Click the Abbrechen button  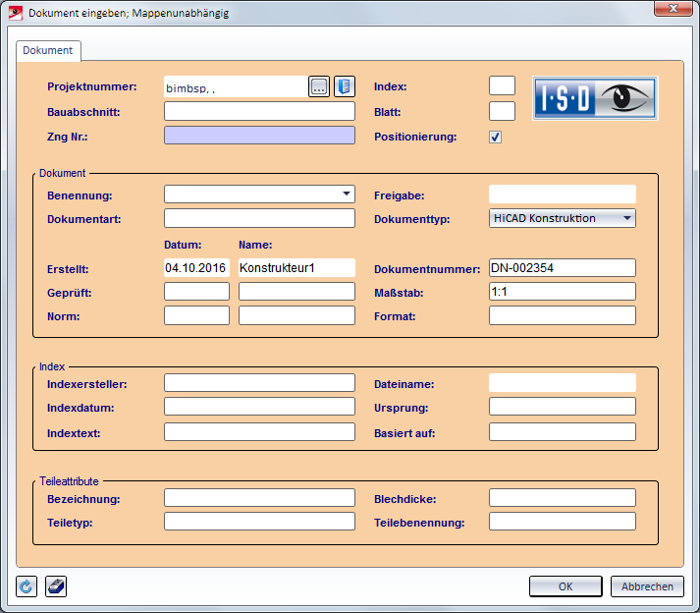tap(647, 586)
